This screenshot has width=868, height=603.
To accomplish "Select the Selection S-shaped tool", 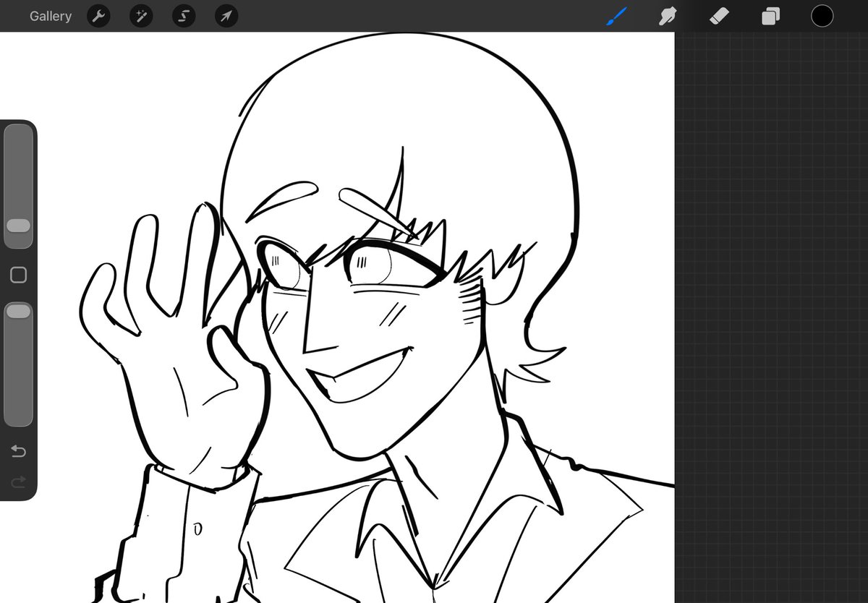I will pyautogui.click(x=184, y=16).
